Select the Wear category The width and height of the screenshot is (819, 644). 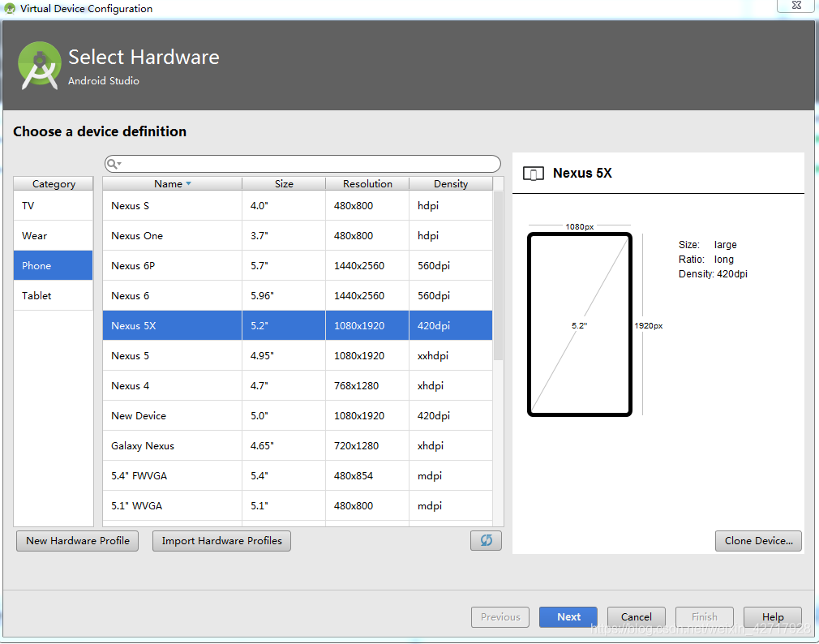54,235
